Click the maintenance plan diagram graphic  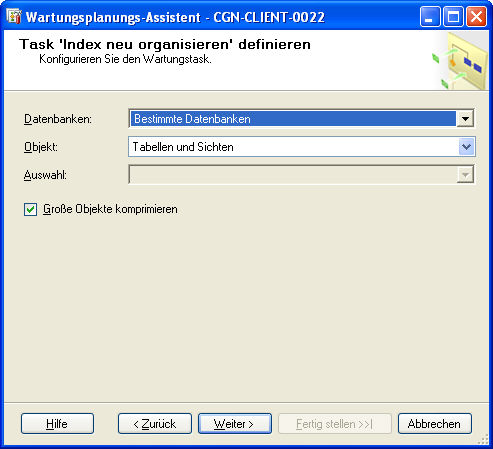click(460, 61)
